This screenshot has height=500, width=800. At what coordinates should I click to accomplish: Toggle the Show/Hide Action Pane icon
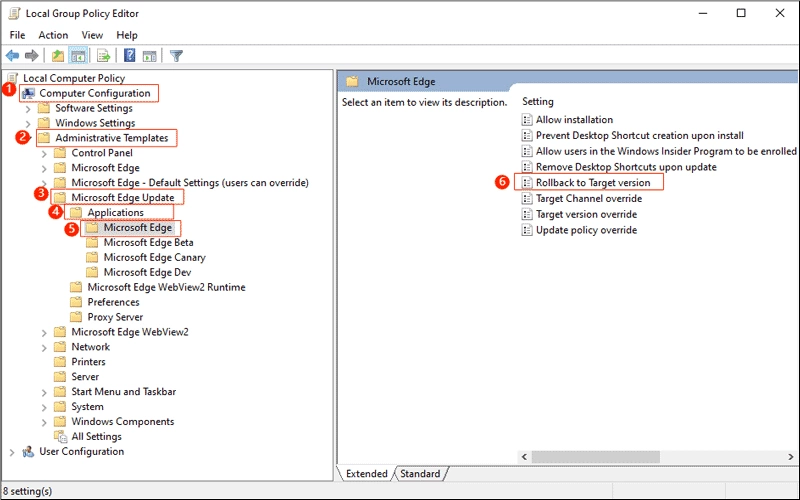point(149,56)
